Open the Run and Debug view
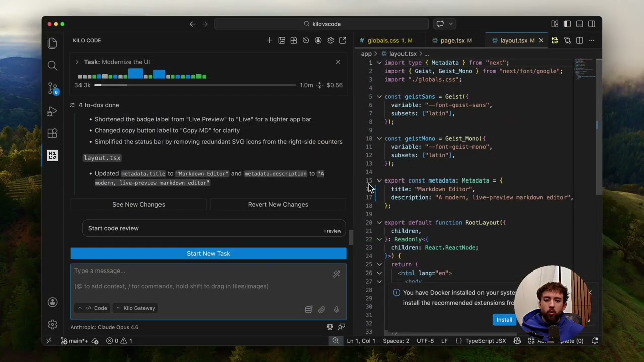 [52, 111]
